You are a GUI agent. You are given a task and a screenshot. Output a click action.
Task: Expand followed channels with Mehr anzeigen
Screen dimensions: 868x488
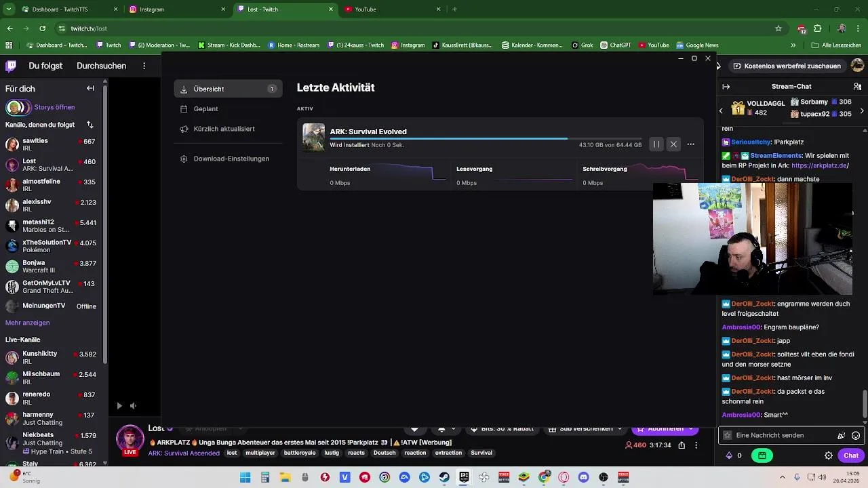click(27, 323)
